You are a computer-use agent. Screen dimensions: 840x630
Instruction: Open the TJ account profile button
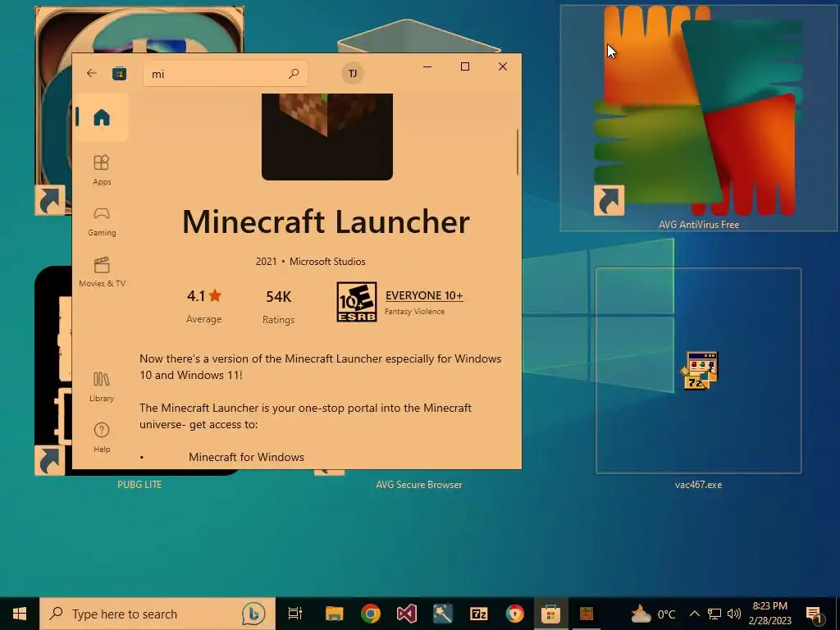[x=353, y=73]
